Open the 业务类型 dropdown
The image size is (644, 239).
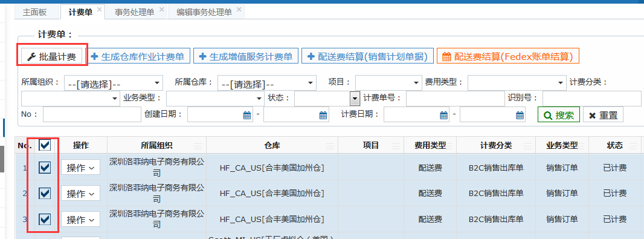click(215, 99)
